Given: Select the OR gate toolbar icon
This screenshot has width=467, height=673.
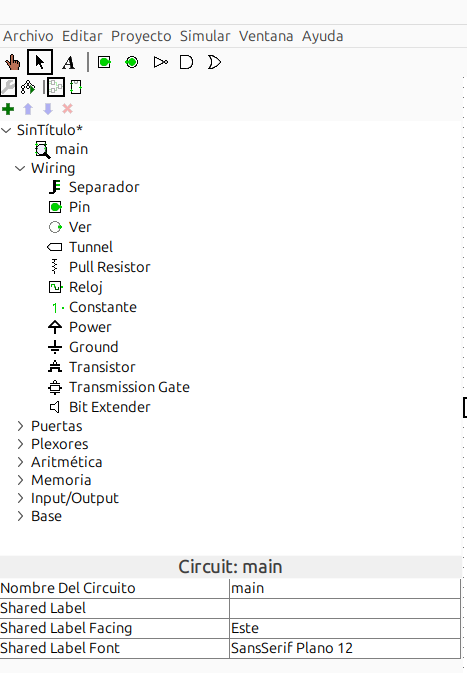Looking at the screenshot, I should (214, 62).
